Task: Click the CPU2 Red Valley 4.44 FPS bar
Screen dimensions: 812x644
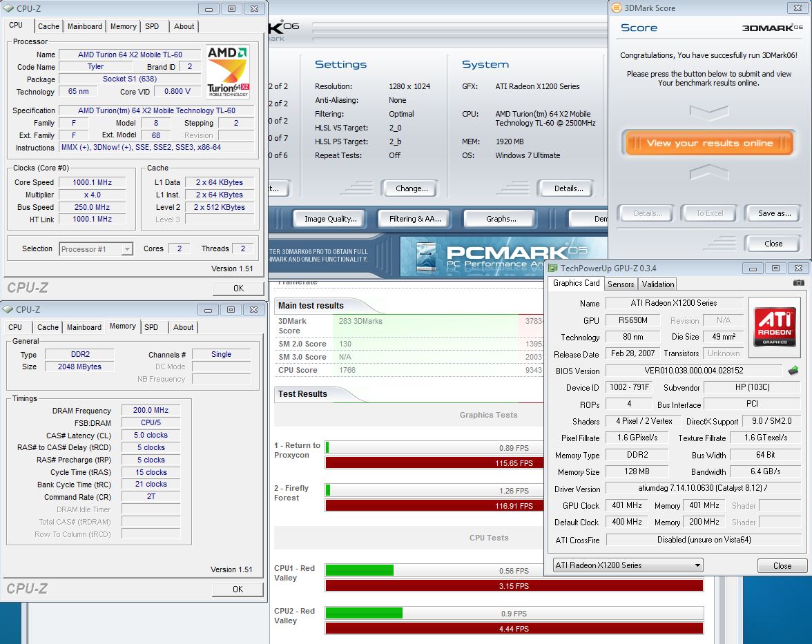Action: (514, 628)
